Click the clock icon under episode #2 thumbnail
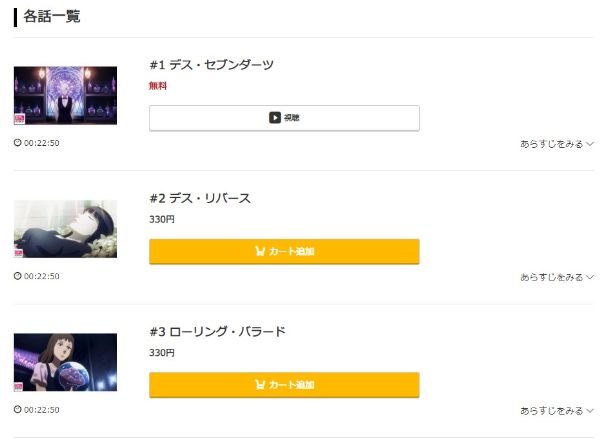600x446 pixels. 18,276
